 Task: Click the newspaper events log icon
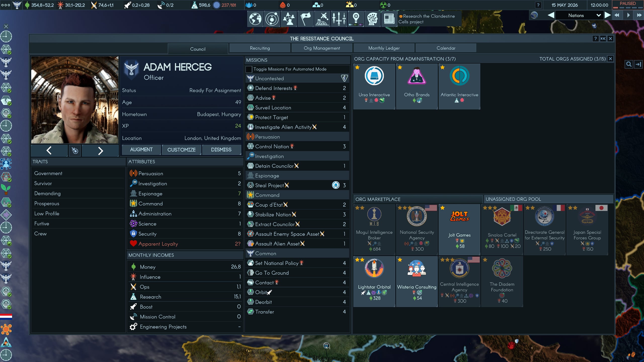pos(389,19)
